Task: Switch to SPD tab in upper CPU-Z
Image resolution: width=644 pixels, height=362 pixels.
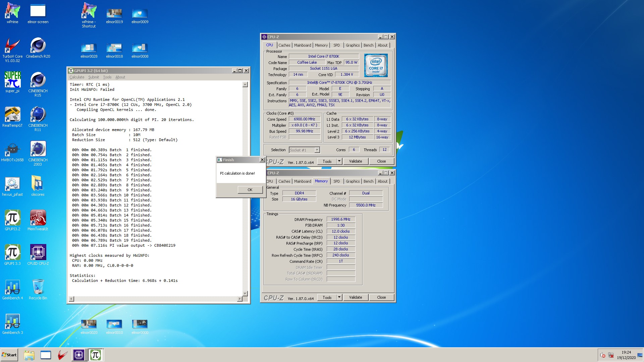Action: pos(336,45)
